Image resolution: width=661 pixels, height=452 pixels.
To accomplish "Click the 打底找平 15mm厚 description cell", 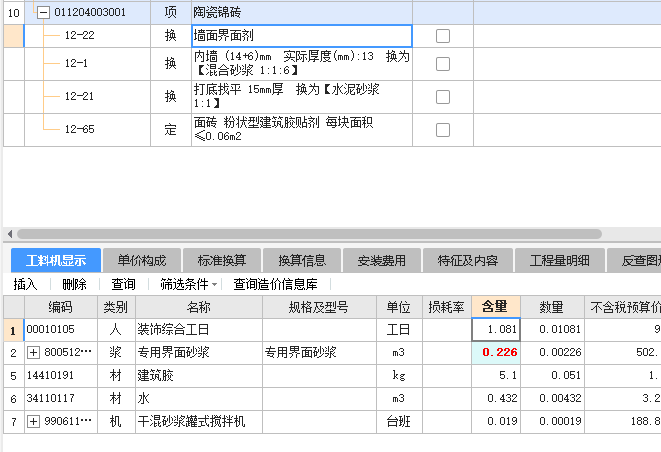I will point(302,97).
